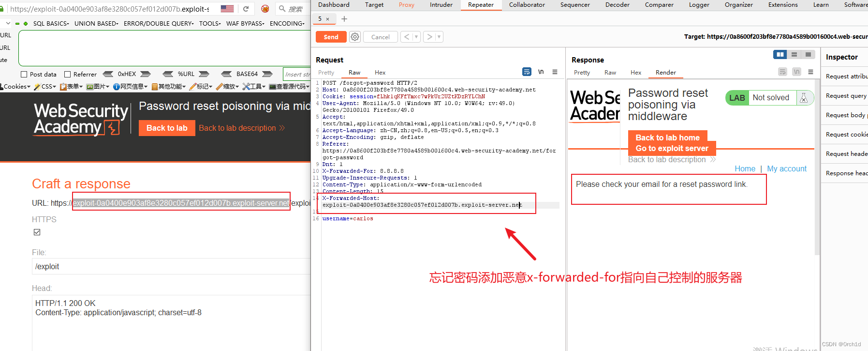Click the orange Send button
Viewport: 868px width, 351px height.
point(331,37)
